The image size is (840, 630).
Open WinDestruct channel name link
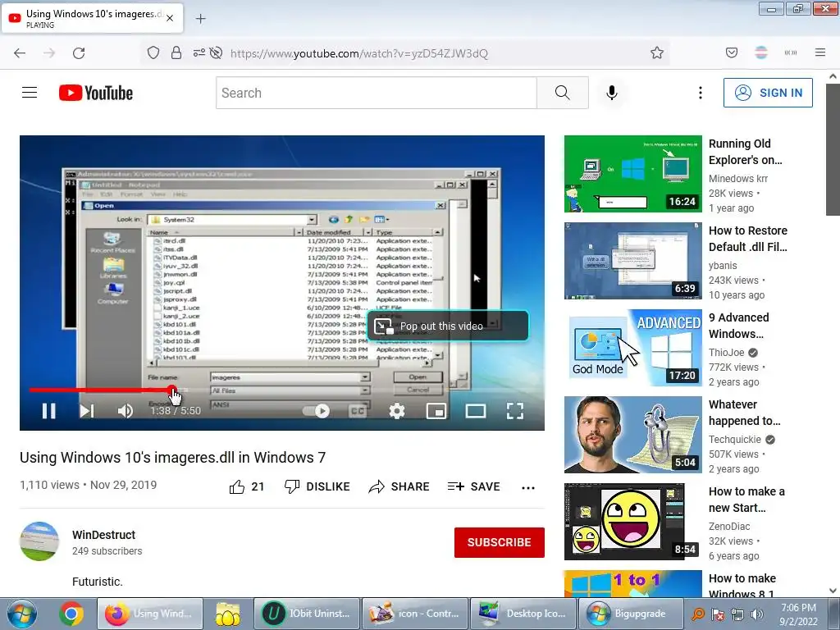[x=103, y=535]
